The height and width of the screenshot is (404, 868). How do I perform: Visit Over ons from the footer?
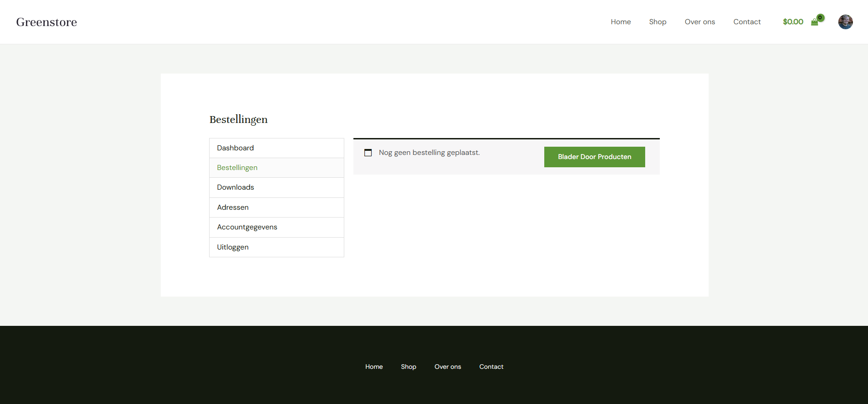tap(447, 367)
